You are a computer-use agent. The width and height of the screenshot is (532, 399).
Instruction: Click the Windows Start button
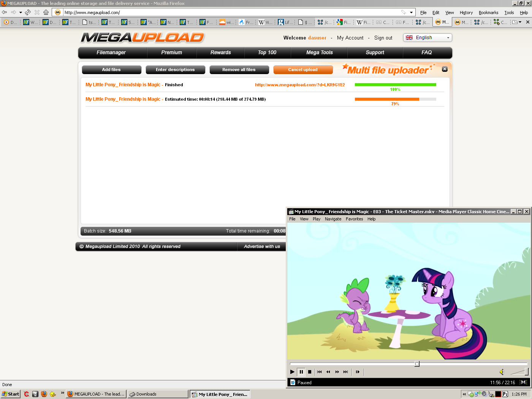point(11,394)
